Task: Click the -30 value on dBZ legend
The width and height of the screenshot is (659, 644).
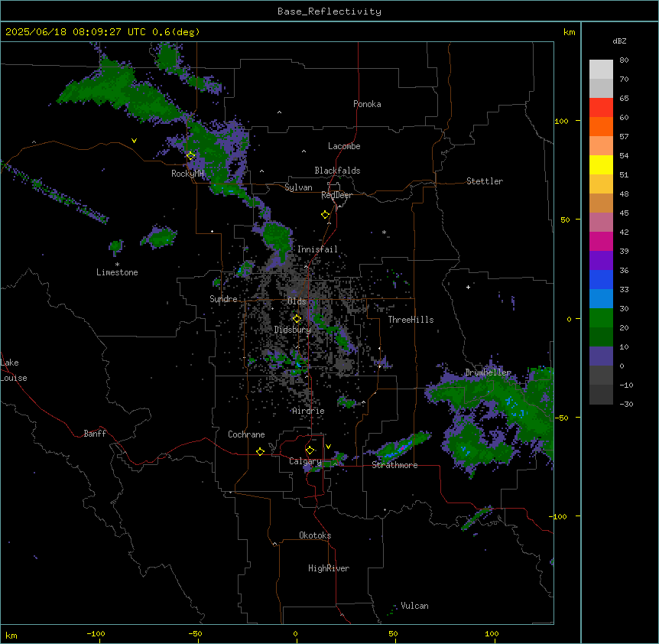Action: tap(626, 405)
